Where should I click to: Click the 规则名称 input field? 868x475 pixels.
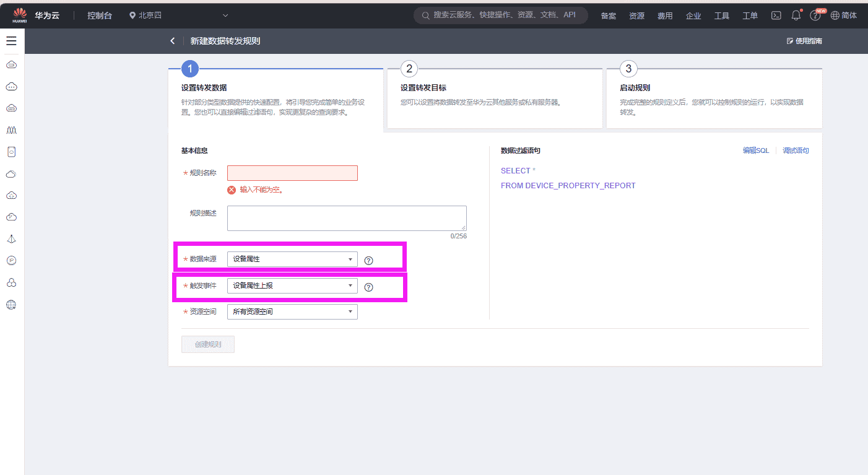292,173
